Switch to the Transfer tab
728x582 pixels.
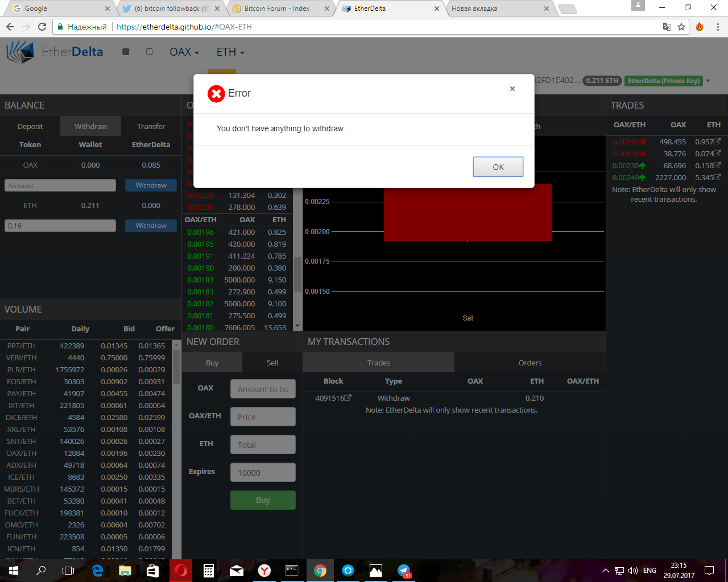click(151, 126)
